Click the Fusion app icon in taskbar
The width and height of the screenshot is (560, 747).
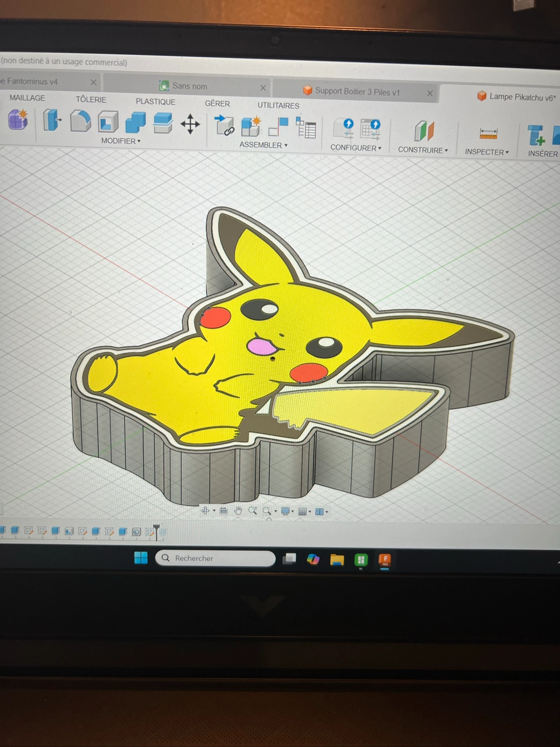[x=385, y=560]
